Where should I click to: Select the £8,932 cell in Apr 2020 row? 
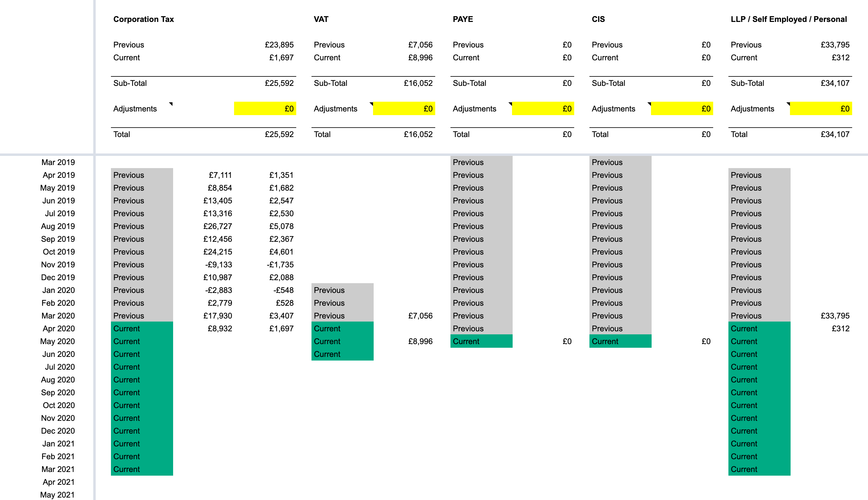220,329
